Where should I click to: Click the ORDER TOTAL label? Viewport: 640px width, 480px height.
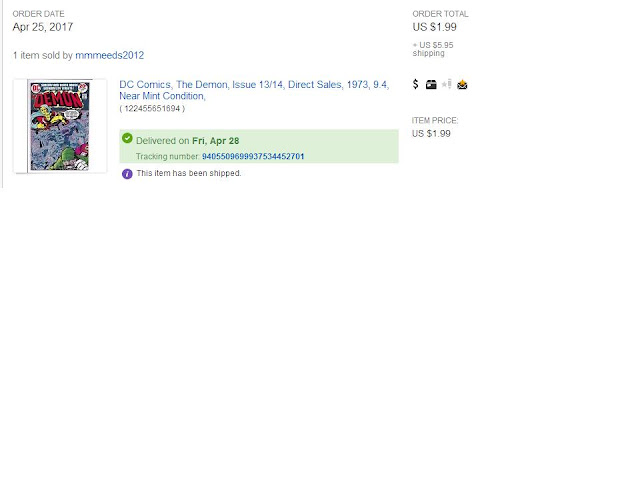point(440,14)
